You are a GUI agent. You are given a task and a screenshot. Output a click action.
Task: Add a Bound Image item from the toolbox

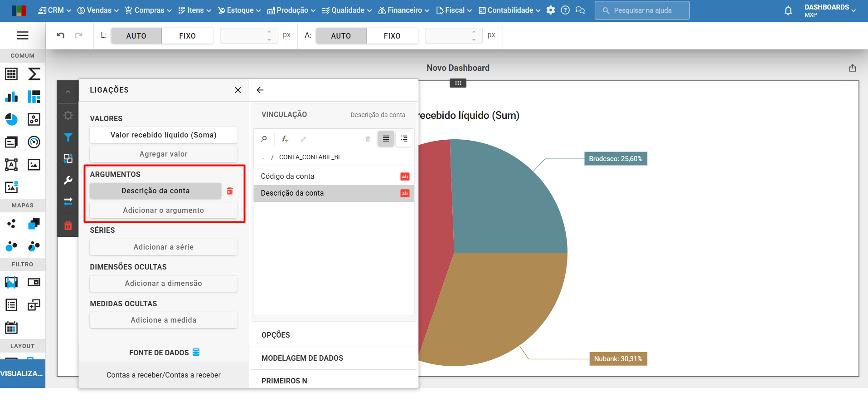pyautogui.click(x=11, y=187)
